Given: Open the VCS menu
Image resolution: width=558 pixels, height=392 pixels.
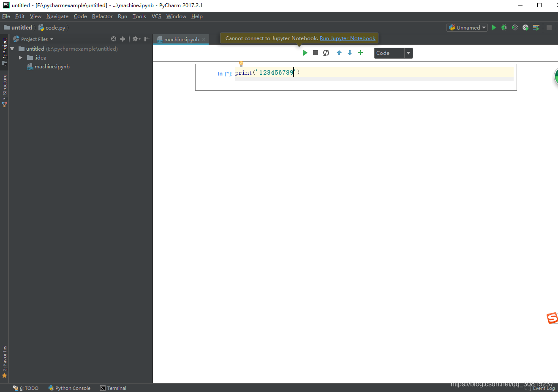Looking at the screenshot, I should [156, 16].
